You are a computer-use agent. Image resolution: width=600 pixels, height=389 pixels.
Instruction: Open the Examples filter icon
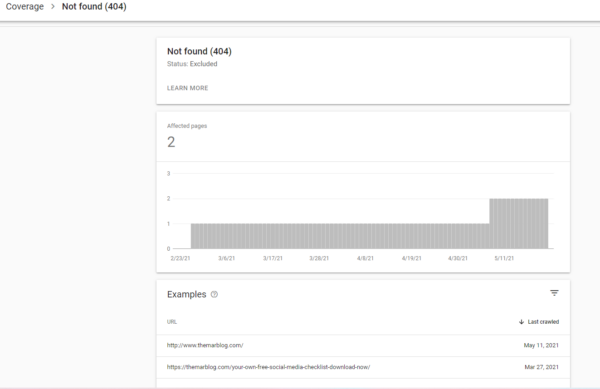tap(554, 293)
